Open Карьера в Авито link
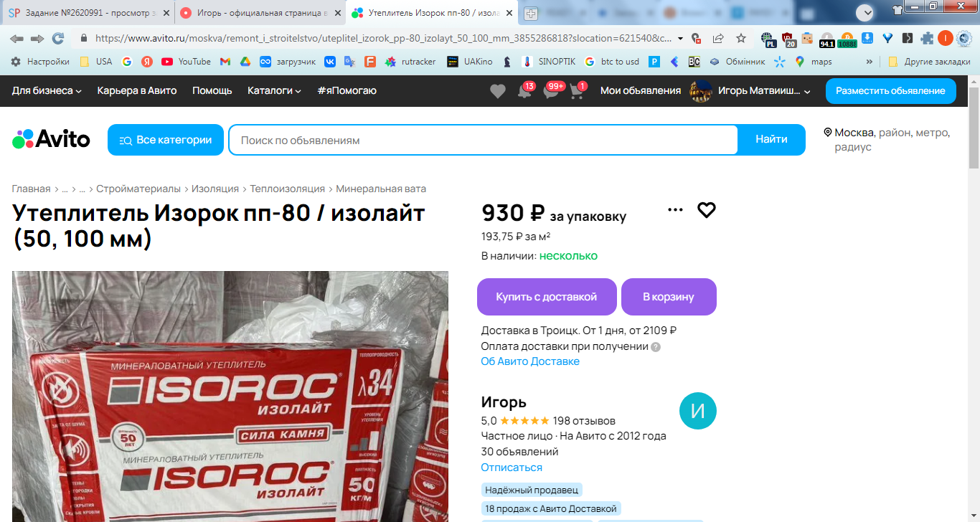 (x=137, y=90)
